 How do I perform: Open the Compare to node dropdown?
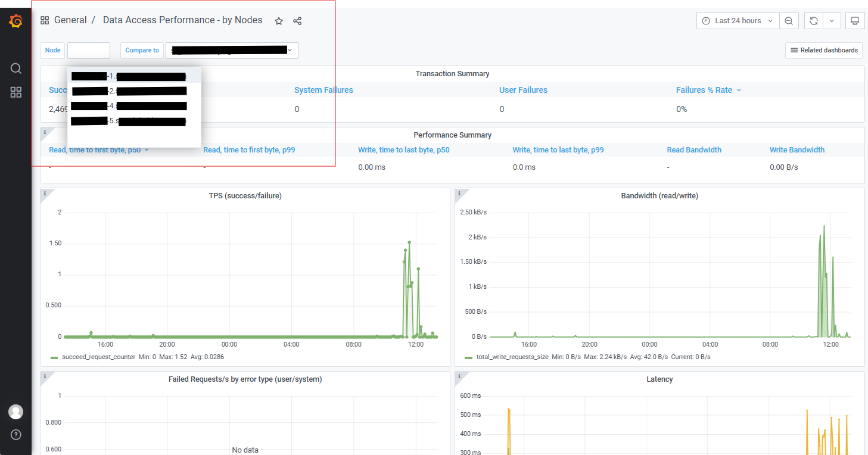pyautogui.click(x=232, y=50)
